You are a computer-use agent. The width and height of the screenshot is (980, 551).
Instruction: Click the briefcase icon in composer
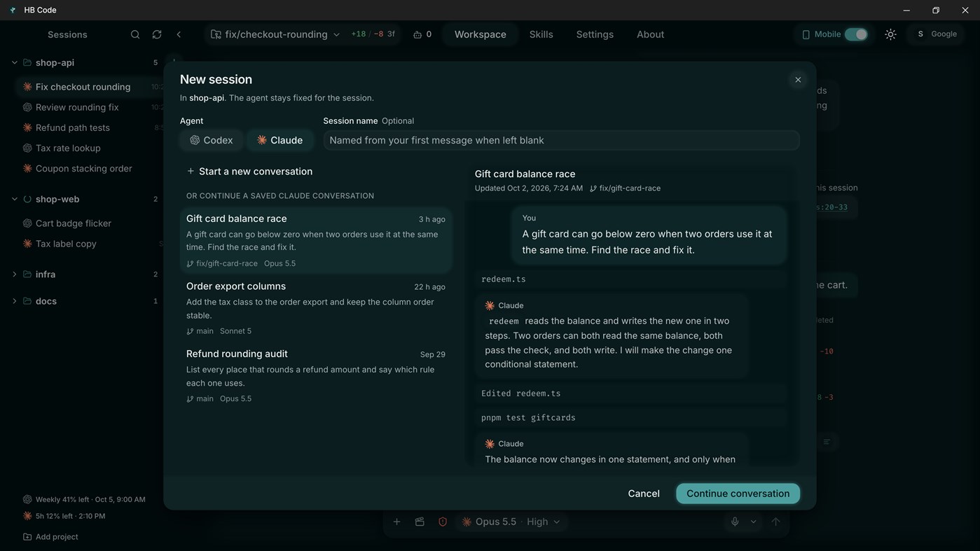coord(420,522)
